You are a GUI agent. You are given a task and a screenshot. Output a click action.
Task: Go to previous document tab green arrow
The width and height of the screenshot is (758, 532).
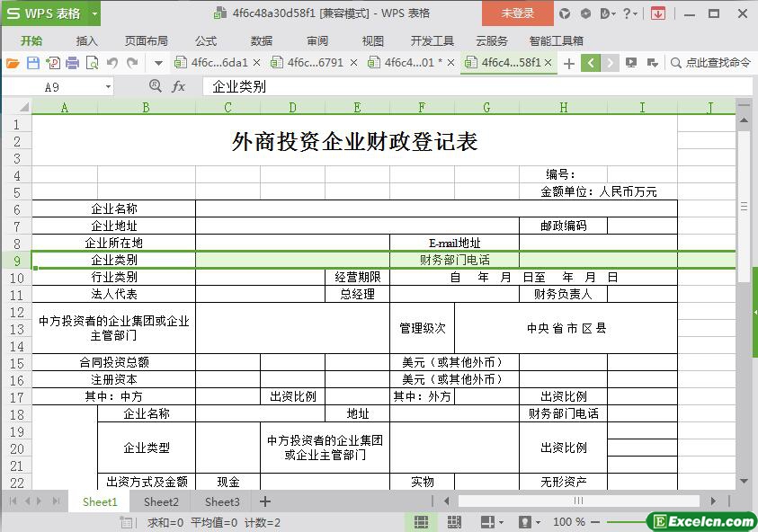click(591, 63)
